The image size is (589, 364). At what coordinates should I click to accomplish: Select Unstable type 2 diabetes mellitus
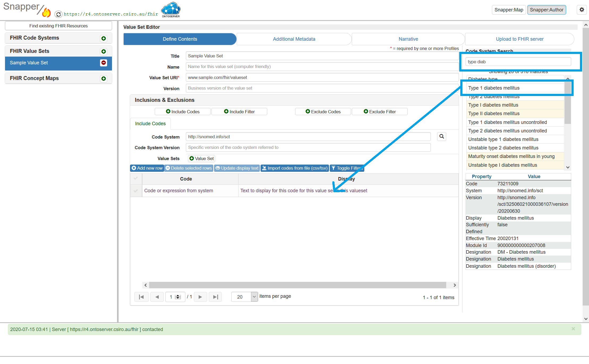coord(515,148)
